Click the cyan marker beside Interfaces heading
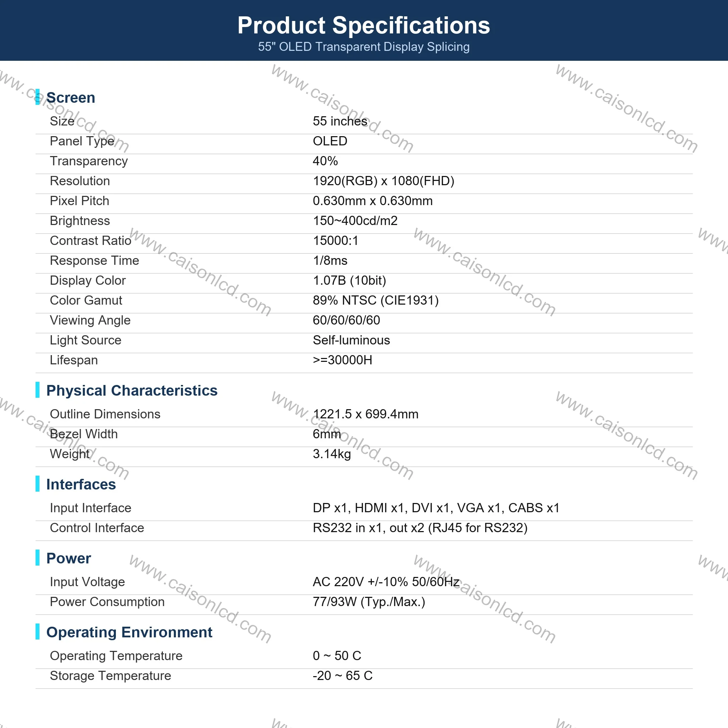 pos(37,483)
